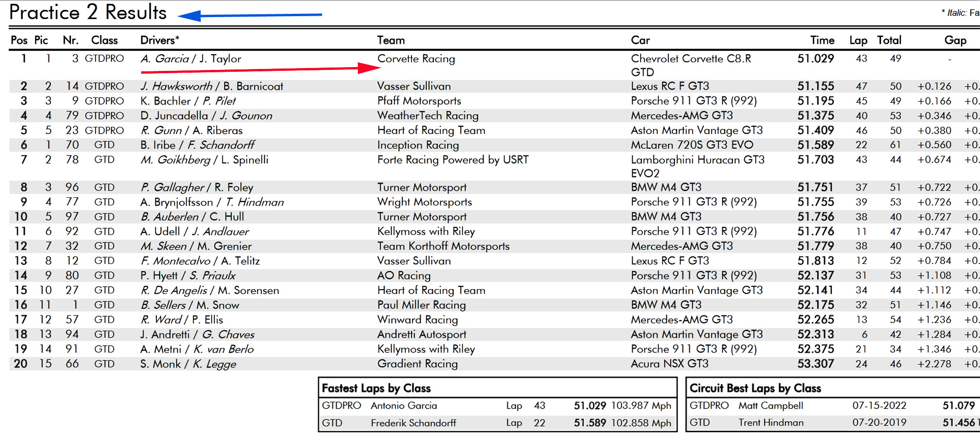Click the Fastest Laps by Class heading
The width and height of the screenshot is (980, 446).
376,388
